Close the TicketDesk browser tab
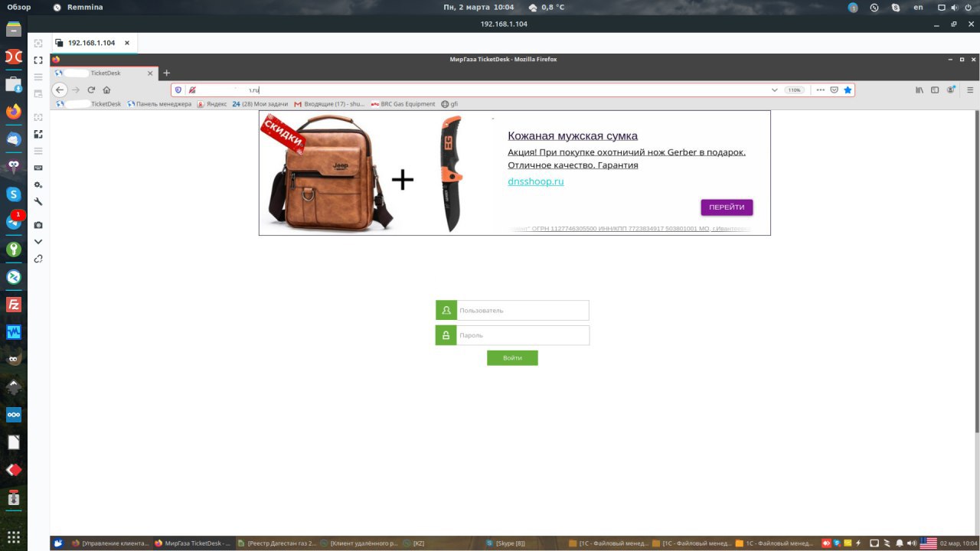 tap(150, 73)
